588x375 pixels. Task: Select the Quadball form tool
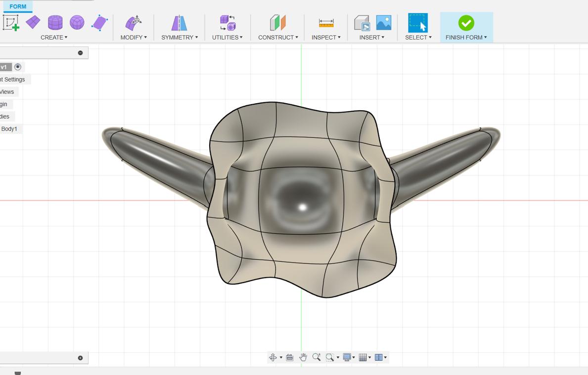[77, 22]
